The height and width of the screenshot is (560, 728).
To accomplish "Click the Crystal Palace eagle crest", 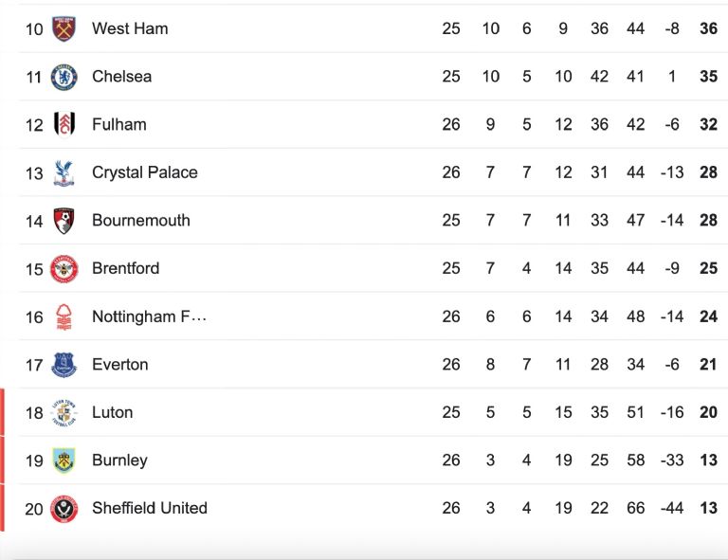I will coord(64,173).
